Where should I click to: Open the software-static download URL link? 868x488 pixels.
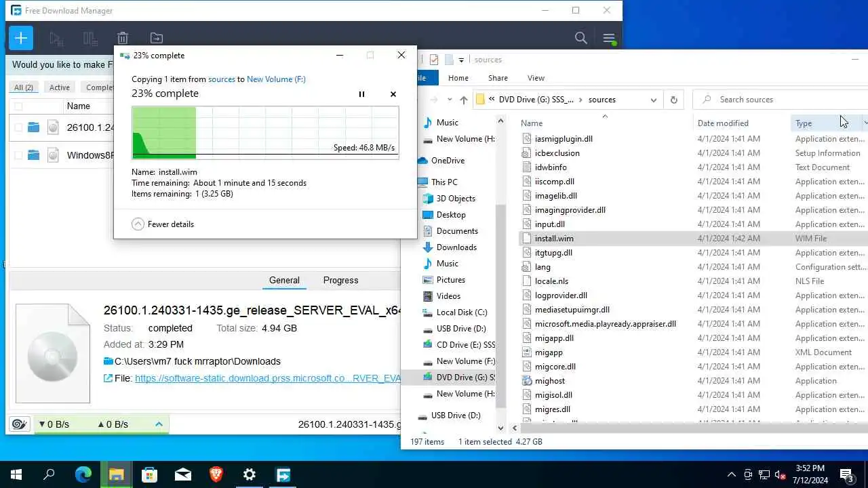268,378
